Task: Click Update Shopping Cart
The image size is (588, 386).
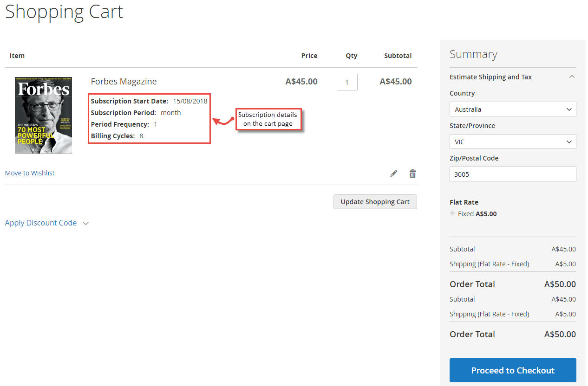Action: click(x=375, y=201)
